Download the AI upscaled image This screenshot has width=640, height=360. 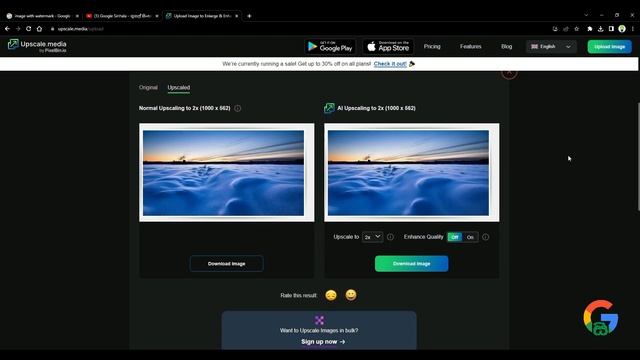[411, 264]
